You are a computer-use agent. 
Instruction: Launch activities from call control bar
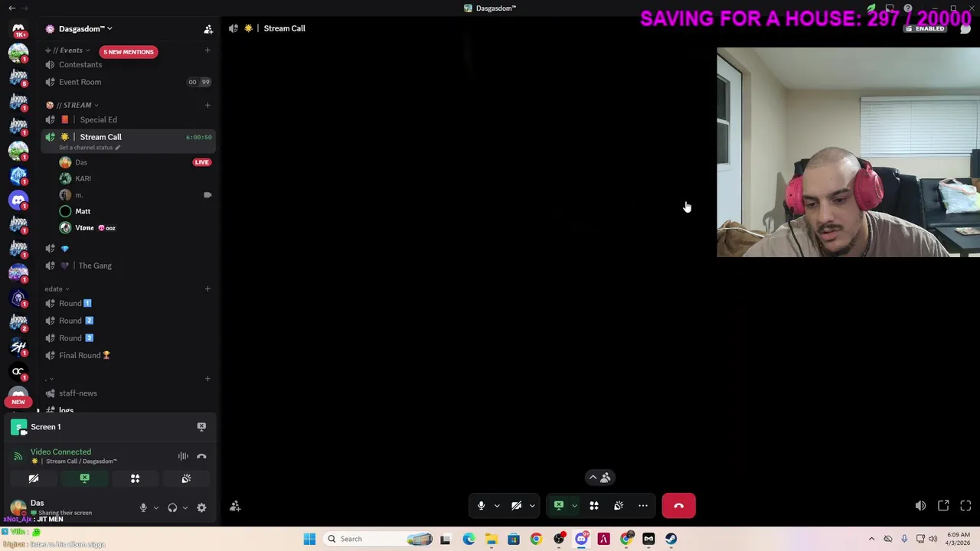pos(594,506)
